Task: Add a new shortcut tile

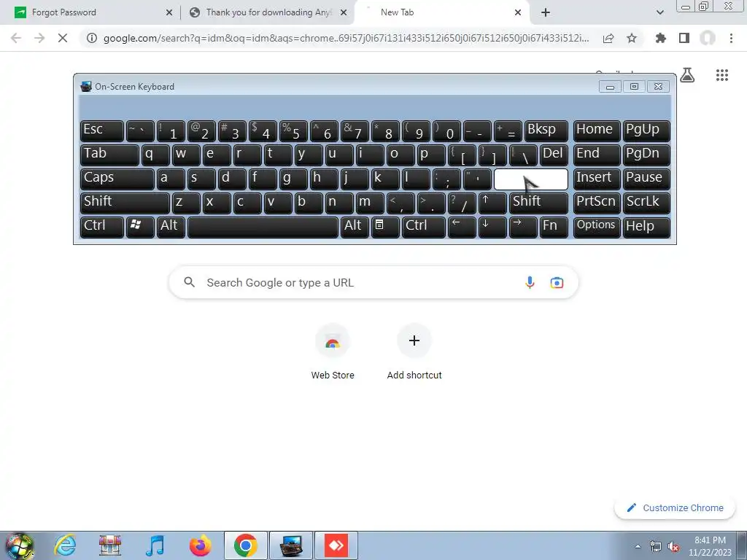Action: click(414, 351)
